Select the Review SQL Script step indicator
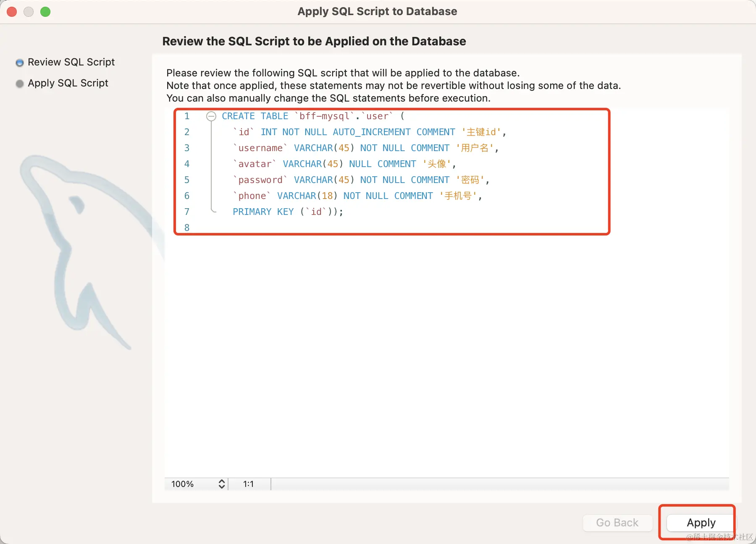Screen dimensions: 756x544 pyautogui.click(x=19, y=62)
